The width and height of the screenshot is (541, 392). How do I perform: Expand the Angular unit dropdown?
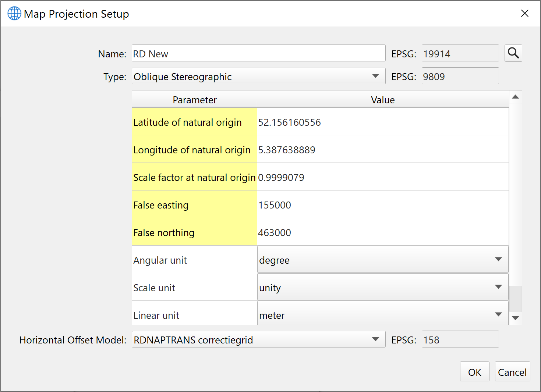(498, 260)
